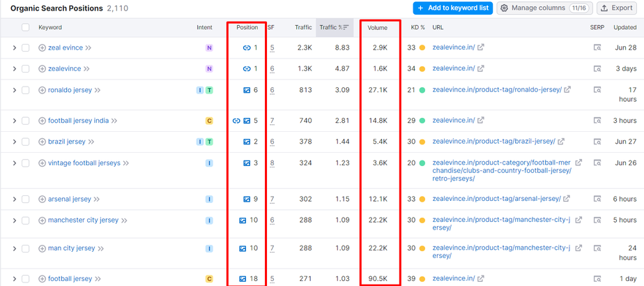
Task: Click plus icon beside brazil jersey keyword
Action: [42, 142]
